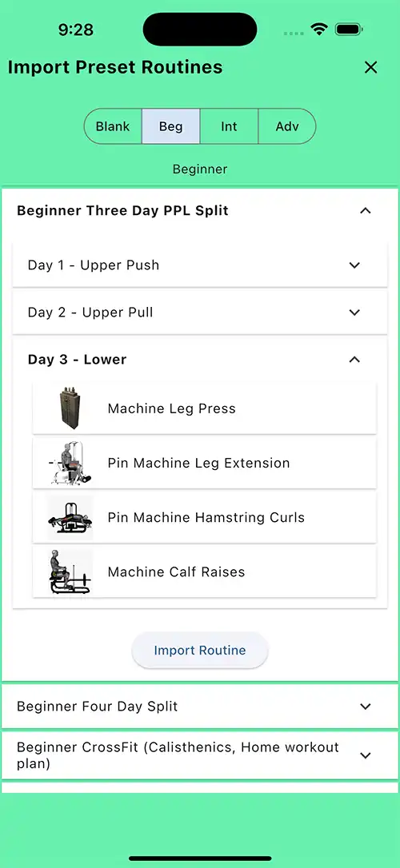400x868 pixels.
Task: Open the Machine Leg Press exercise row
Action: [205, 408]
